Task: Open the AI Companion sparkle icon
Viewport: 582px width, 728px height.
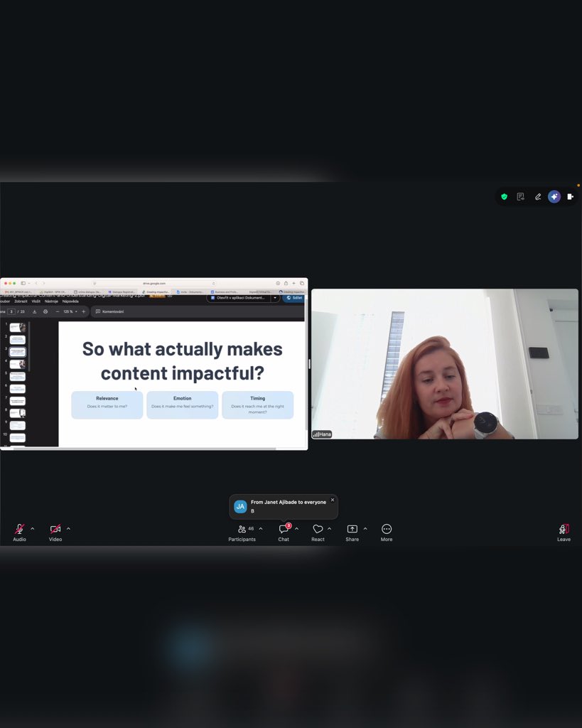Action: [x=554, y=197]
